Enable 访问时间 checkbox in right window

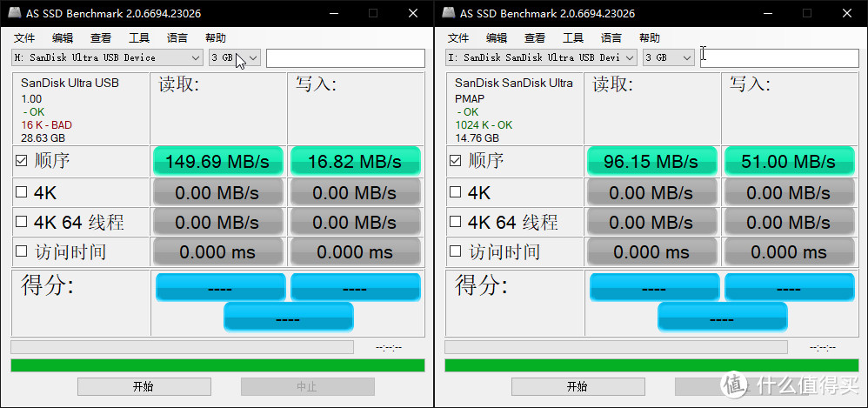click(x=455, y=252)
